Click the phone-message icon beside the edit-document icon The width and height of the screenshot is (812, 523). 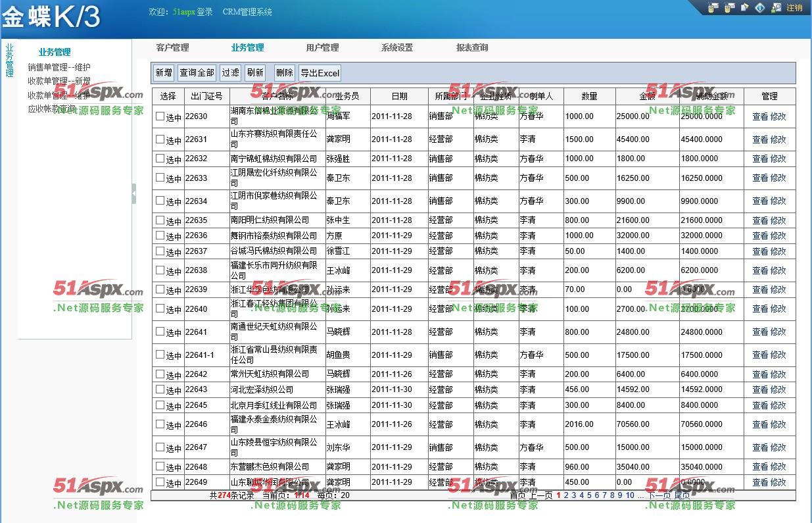click(x=730, y=8)
